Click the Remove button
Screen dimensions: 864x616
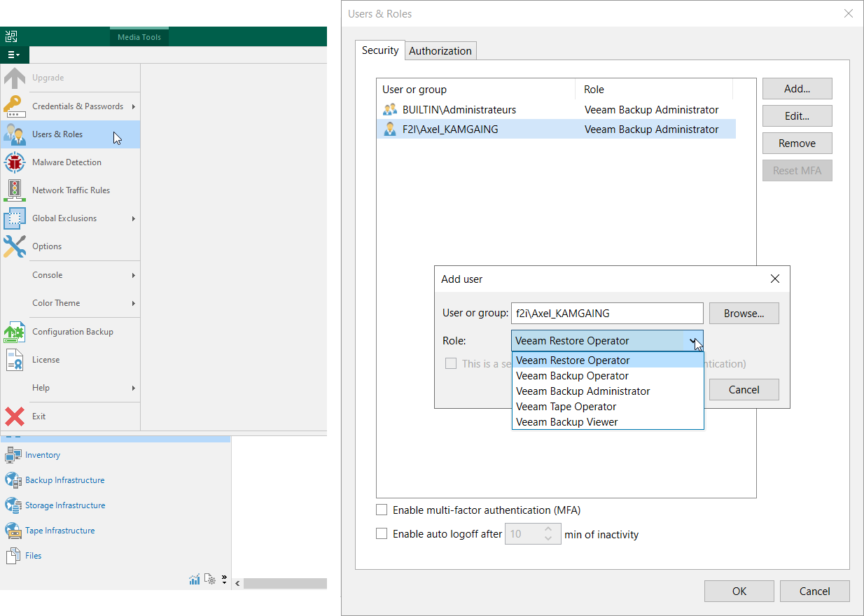point(797,143)
